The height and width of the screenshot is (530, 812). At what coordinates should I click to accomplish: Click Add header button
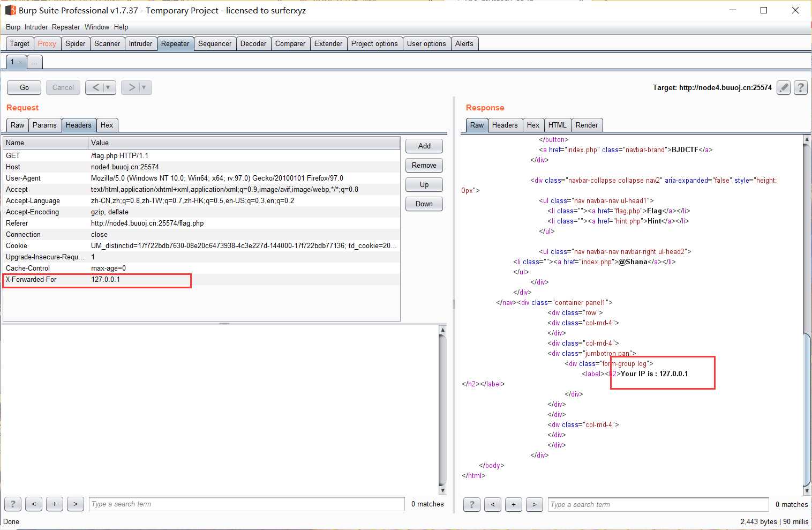pos(424,146)
